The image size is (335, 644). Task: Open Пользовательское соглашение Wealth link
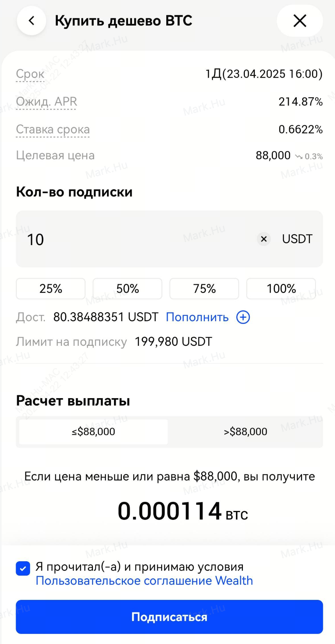(x=144, y=581)
